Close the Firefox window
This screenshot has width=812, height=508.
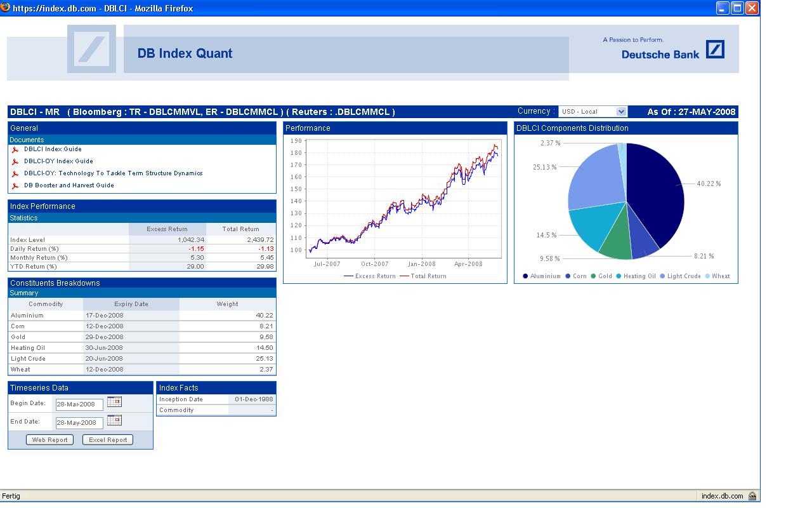click(752, 8)
